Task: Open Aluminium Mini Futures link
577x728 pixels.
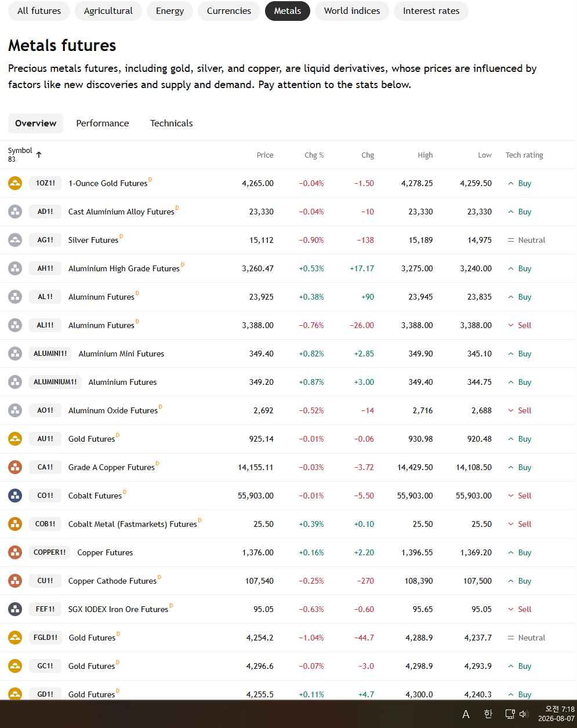Action: [x=121, y=354]
